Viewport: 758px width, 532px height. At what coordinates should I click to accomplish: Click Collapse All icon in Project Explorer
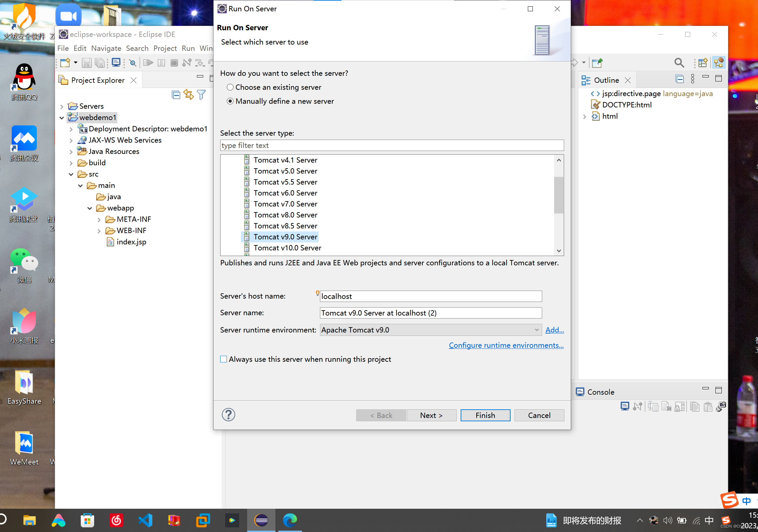pyautogui.click(x=176, y=95)
